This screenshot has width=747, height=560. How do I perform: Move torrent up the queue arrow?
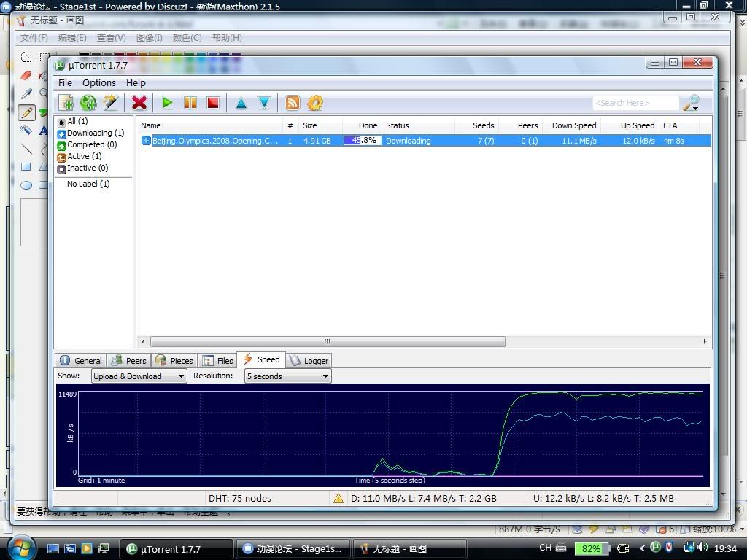tap(241, 103)
